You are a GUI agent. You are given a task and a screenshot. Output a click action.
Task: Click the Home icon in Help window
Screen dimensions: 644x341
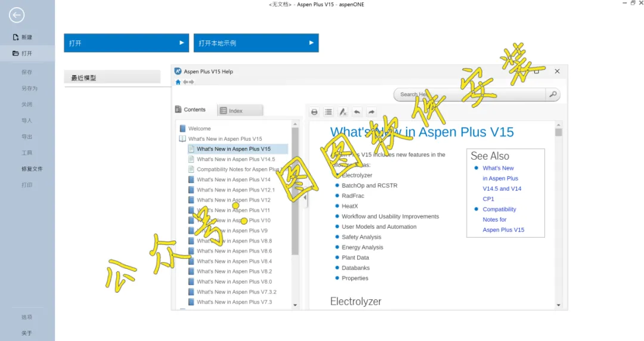[178, 82]
